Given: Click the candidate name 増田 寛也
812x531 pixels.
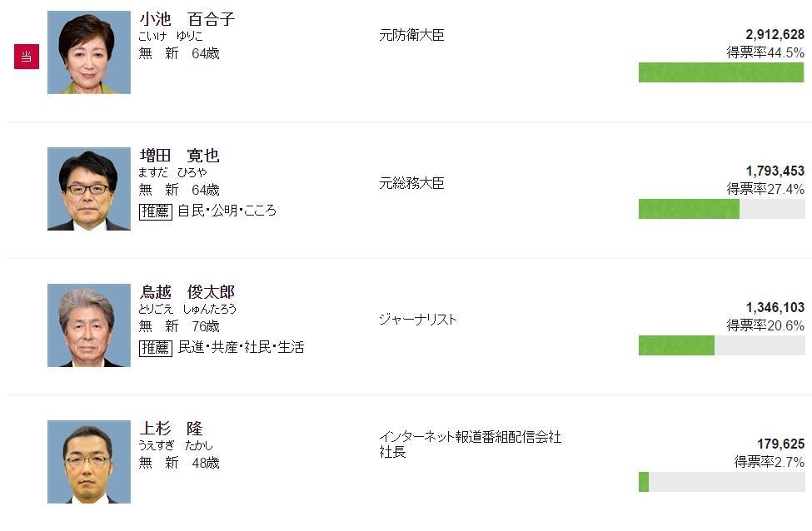Looking at the screenshot, I should click(179, 156).
